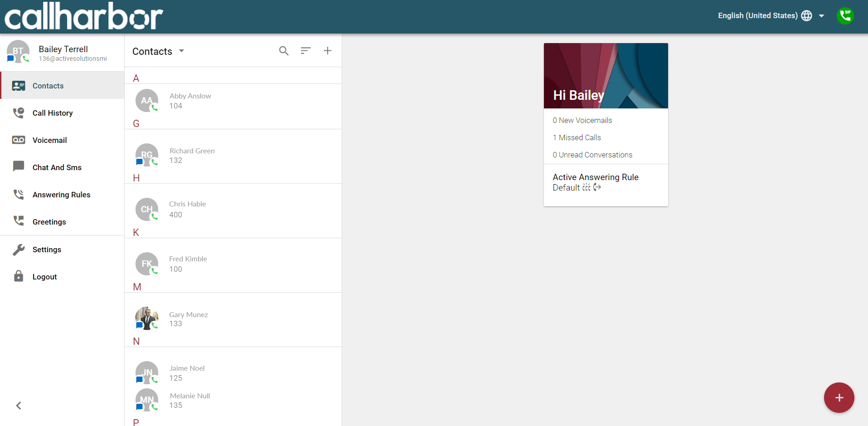Expand the Contacts list dropdown arrow
868x426 pixels.
tap(181, 51)
